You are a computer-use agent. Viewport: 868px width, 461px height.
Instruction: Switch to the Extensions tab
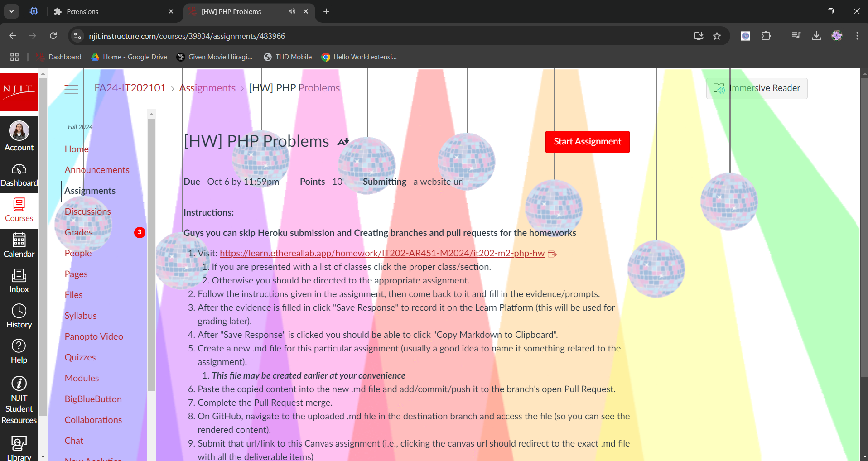pos(114,11)
